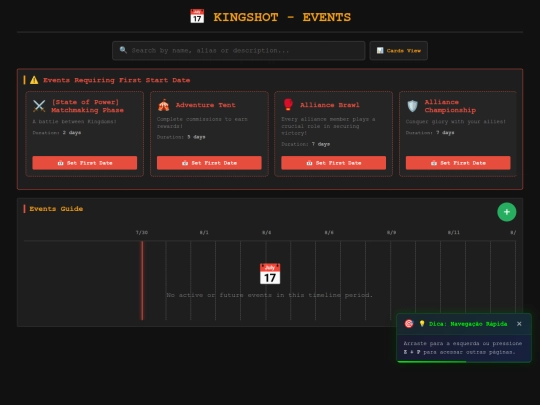Set First Date for State of Power Matchmaking
The image size is (540, 405).
tap(85, 163)
